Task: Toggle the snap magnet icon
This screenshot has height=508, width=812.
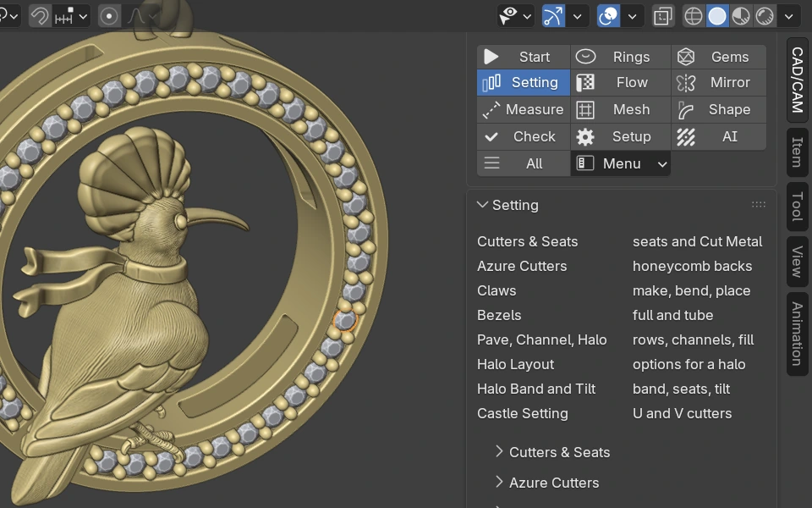Action: click(40, 16)
